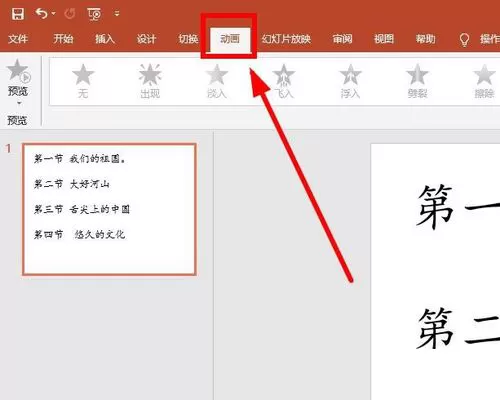
Task: Click the lightbulb Tell Me icon
Action: pos(464,40)
